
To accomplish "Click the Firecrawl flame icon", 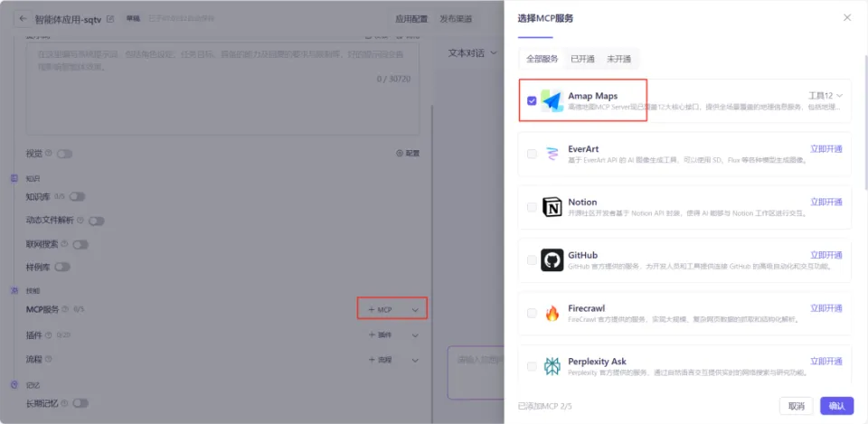I will pos(552,314).
